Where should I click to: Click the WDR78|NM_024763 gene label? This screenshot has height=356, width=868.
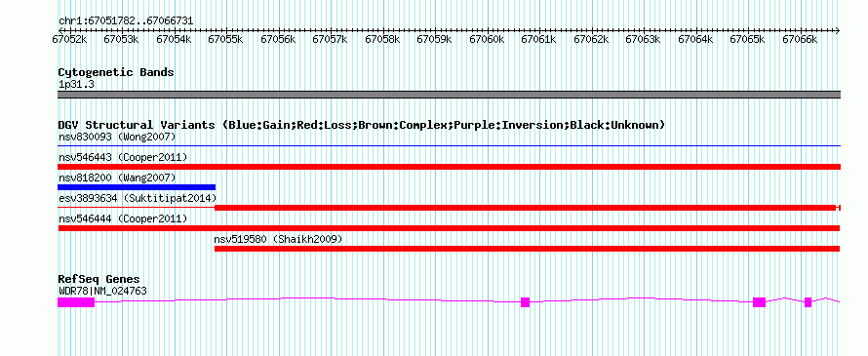point(102,291)
